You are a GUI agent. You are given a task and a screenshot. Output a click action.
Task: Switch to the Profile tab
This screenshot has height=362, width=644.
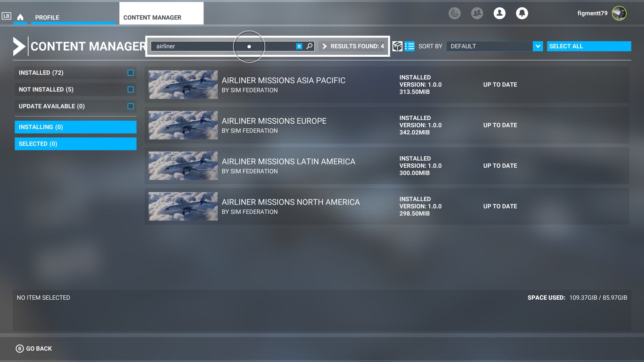pyautogui.click(x=47, y=17)
